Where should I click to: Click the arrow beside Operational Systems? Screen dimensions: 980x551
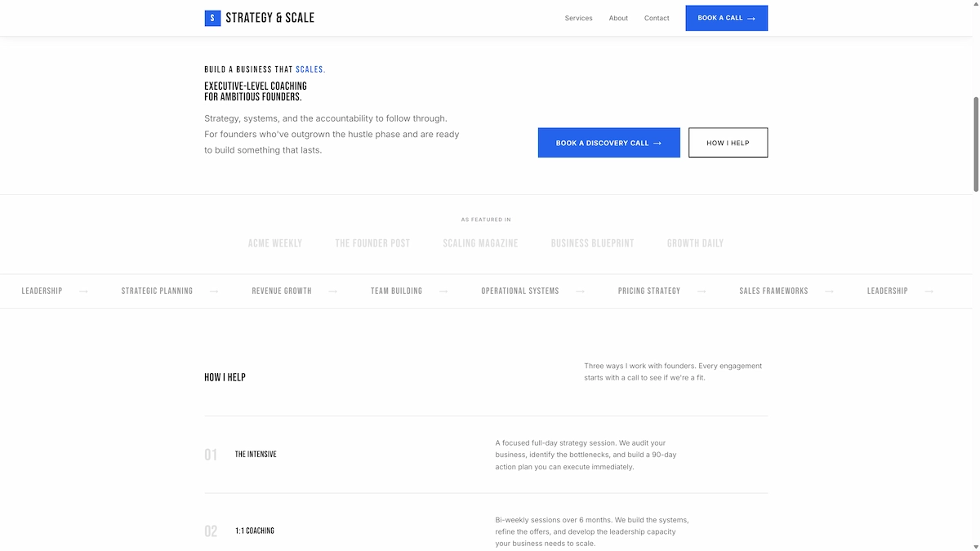point(581,291)
